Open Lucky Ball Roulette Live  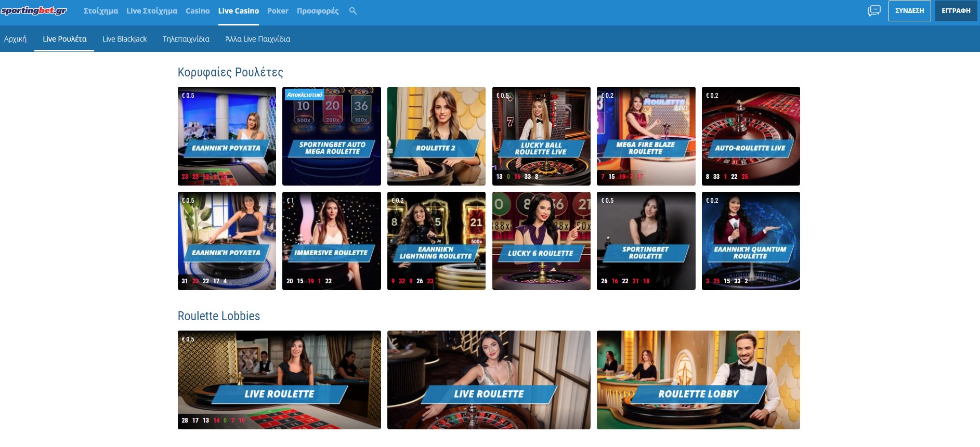click(x=541, y=136)
